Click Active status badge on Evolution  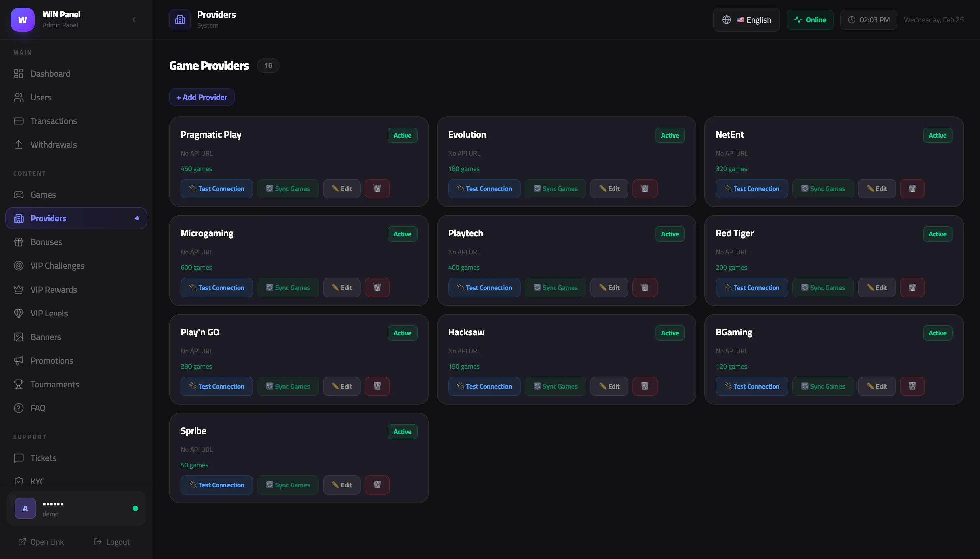point(670,135)
